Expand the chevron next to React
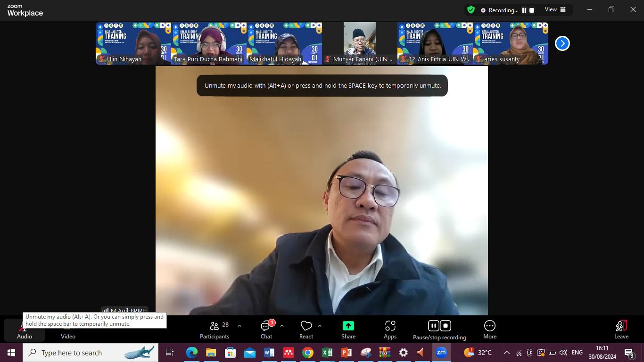The image size is (644, 362). point(320,326)
